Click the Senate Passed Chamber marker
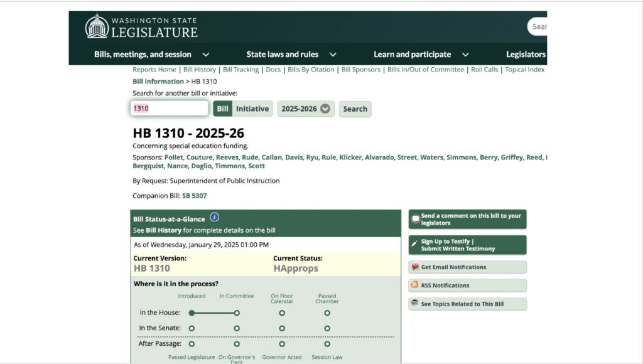Viewport: 643px width, 364px height. tap(327, 328)
